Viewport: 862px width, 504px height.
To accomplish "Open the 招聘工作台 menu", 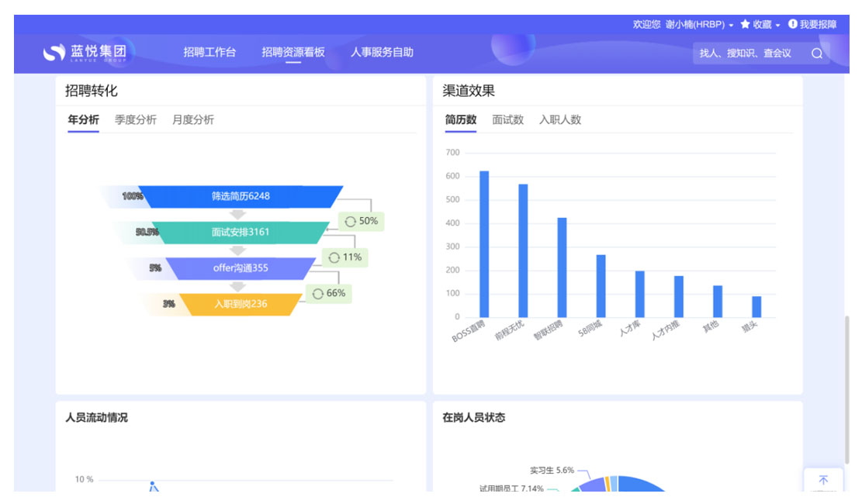I will click(209, 53).
